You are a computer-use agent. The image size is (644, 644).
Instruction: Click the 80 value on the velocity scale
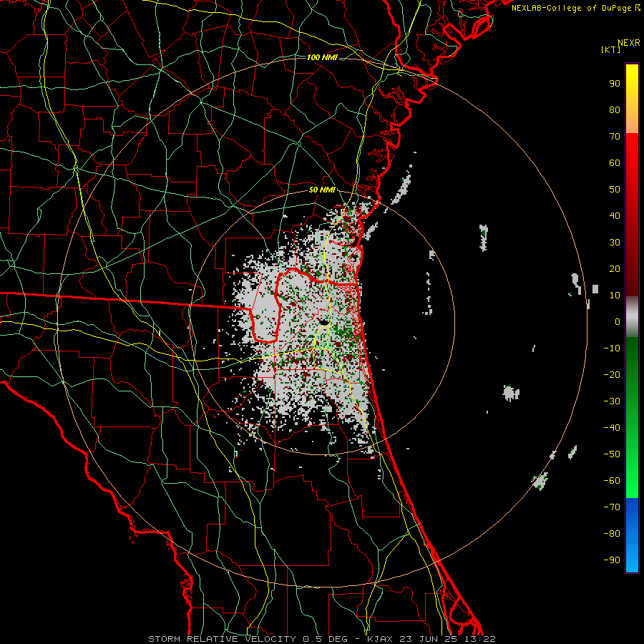click(615, 110)
